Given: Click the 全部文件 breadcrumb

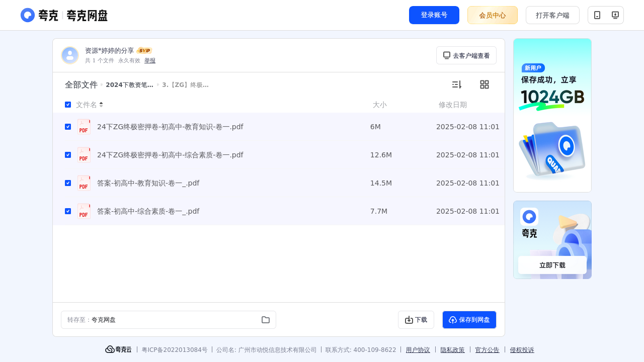Looking at the screenshot, I should tap(81, 85).
